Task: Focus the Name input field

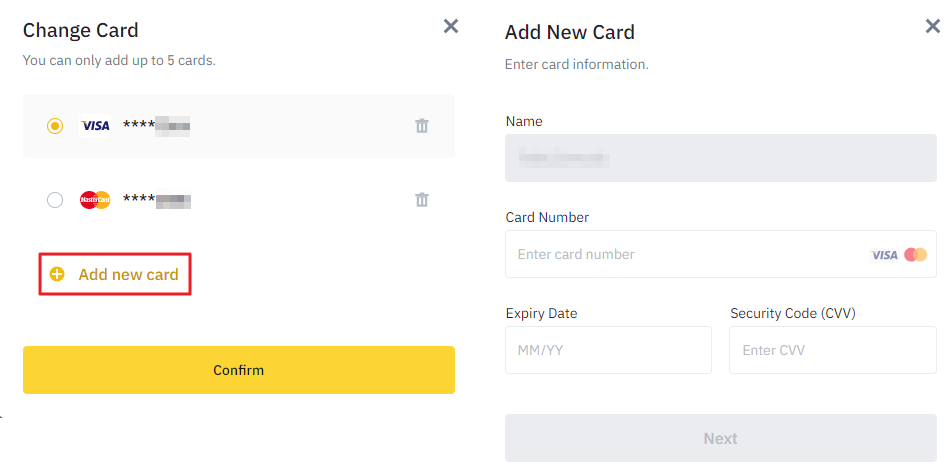Action: click(x=720, y=158)
